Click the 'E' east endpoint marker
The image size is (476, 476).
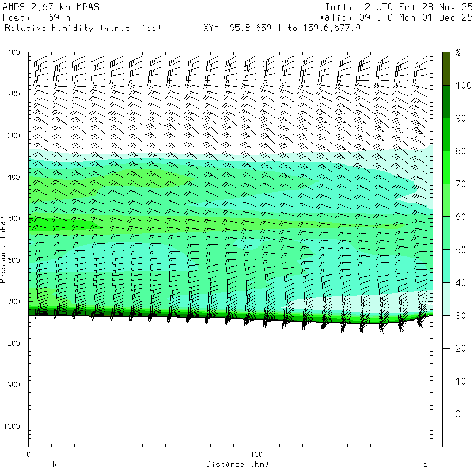[x=425, y=464]
